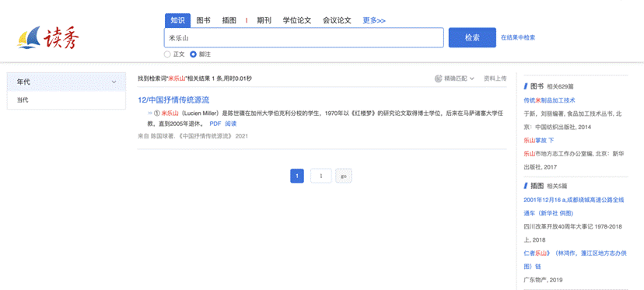Open book 传统米制品加工技术
Viewport: 644px width, 290px height.
tap(550, 100)
